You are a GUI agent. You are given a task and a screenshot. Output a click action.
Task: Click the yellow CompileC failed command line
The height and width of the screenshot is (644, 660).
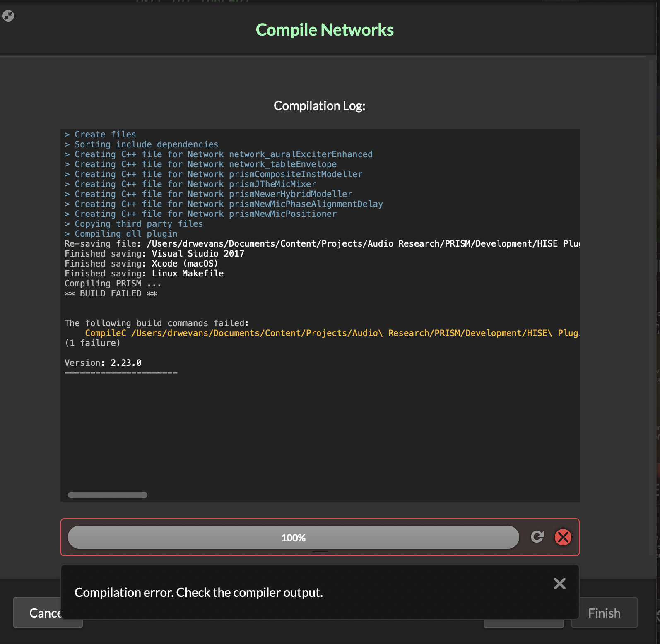tap(332, 333)
